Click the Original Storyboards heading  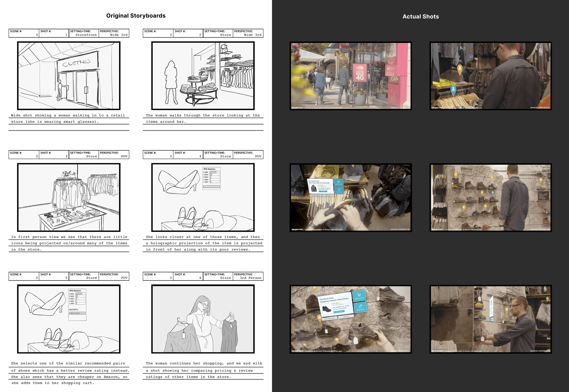tap(136, 16)
